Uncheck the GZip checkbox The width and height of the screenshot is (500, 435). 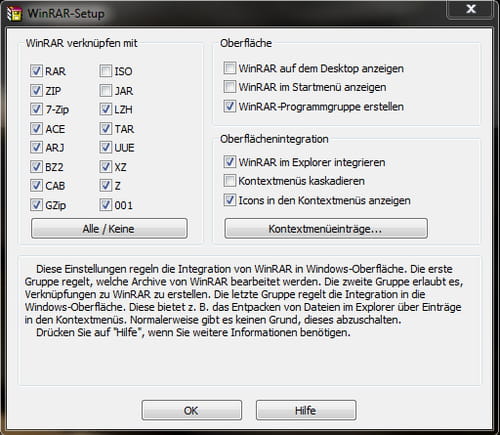(36, 205)
